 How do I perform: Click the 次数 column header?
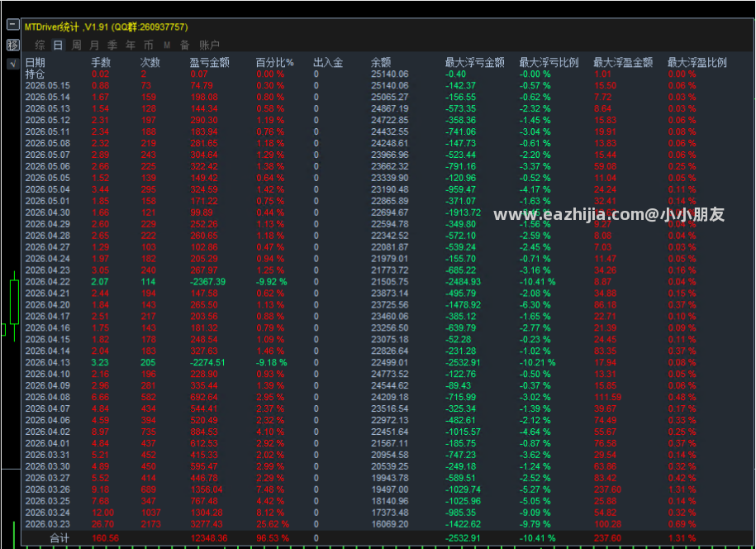point(150,62)
